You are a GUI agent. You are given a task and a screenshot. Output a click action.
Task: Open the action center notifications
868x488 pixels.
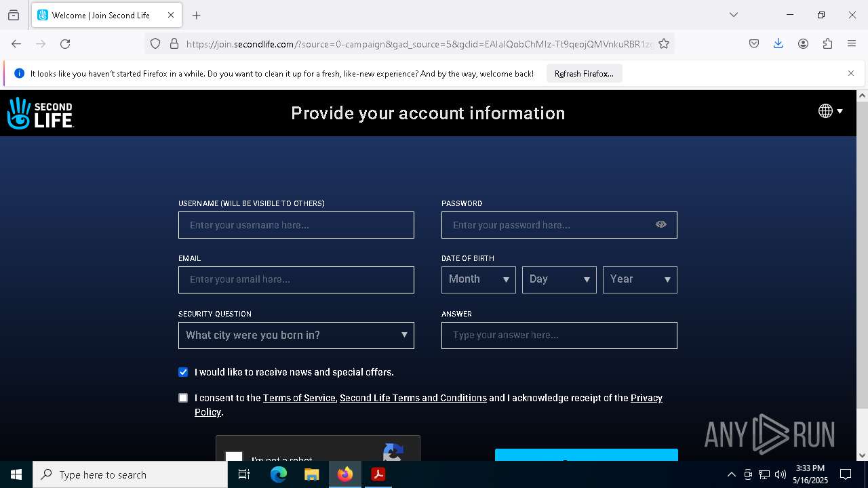(846, 474)
